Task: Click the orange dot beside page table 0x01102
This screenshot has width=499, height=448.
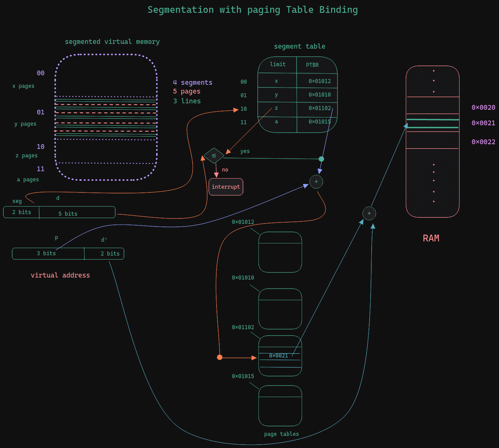Action: click(220, 357)
